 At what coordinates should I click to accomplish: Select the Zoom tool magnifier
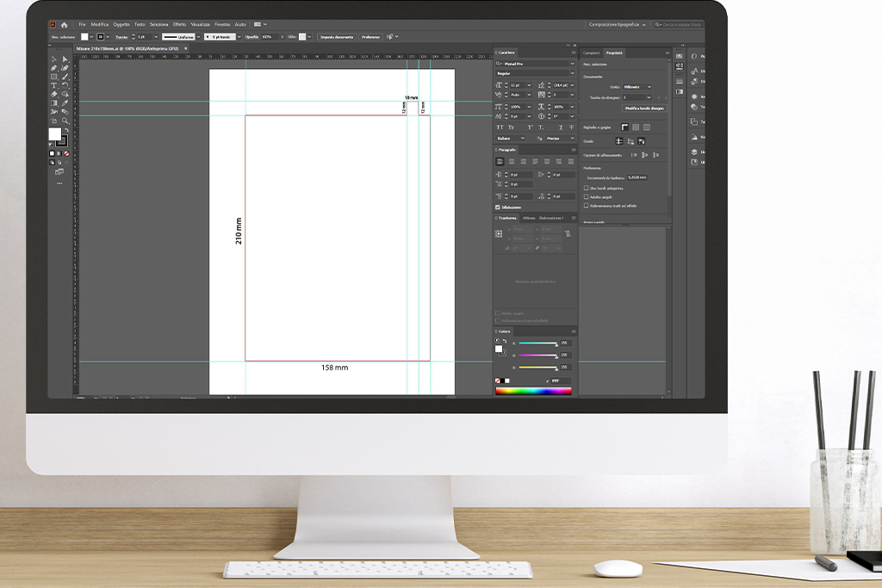pyautogui.click(x=65, y=121)
